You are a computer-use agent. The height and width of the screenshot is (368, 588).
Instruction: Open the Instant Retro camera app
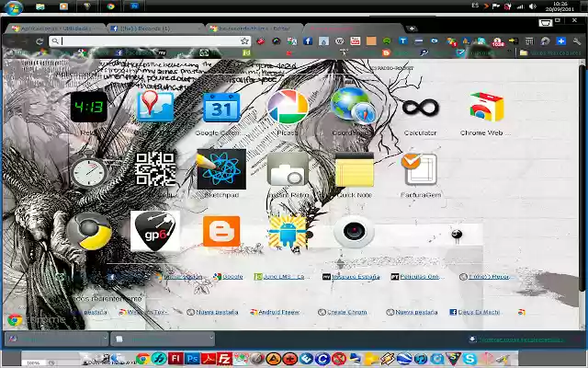[288, 169]
